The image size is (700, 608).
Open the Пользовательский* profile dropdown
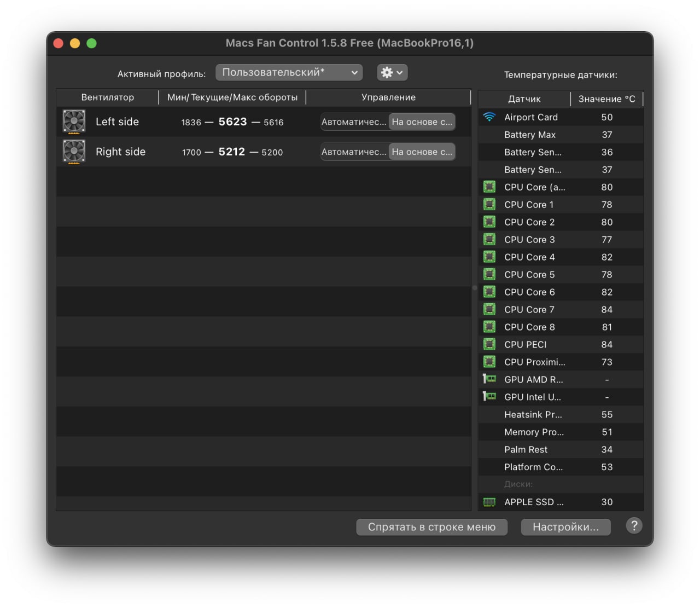(289, 72)
